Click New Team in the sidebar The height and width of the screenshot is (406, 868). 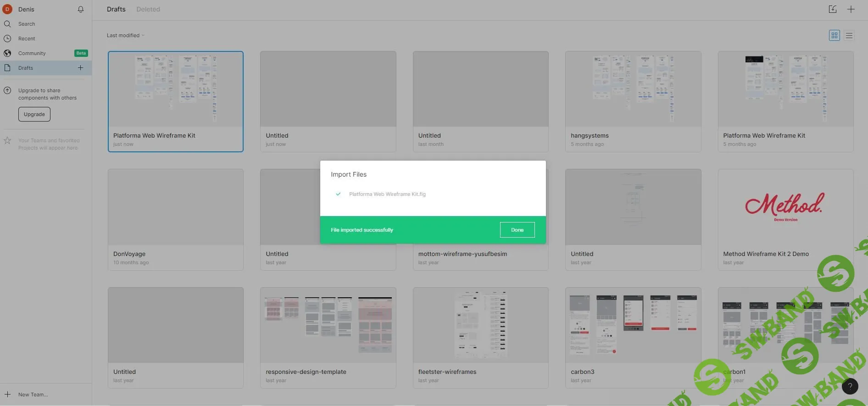pos(33,395)
